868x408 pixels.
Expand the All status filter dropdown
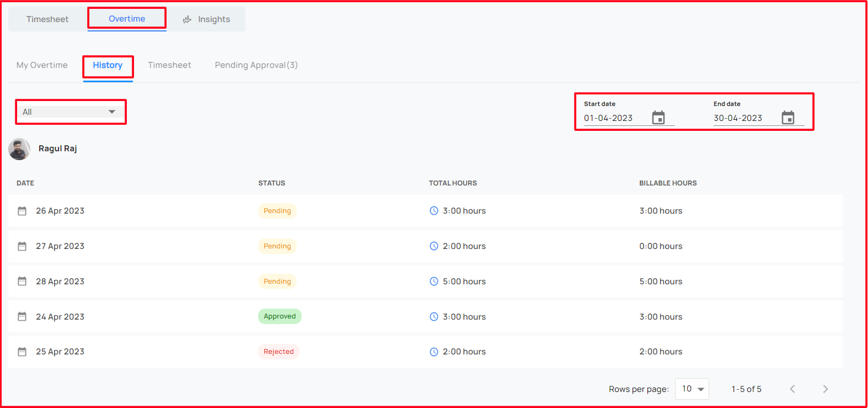click(70, 112)
